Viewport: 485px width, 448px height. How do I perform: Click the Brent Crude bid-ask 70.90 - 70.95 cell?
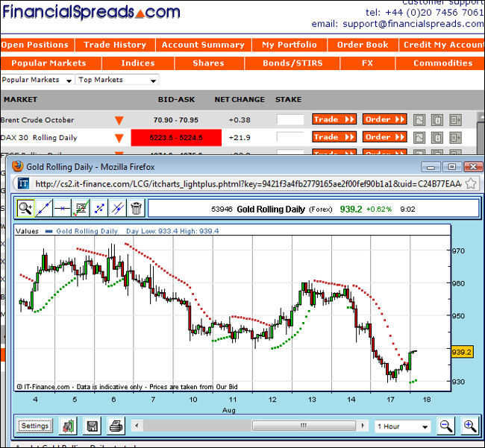click(176, 120)
